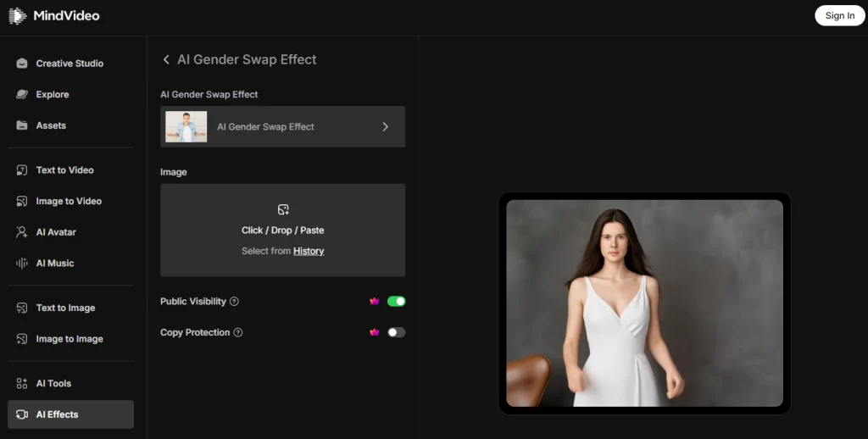Open the History link

(309, 252)
